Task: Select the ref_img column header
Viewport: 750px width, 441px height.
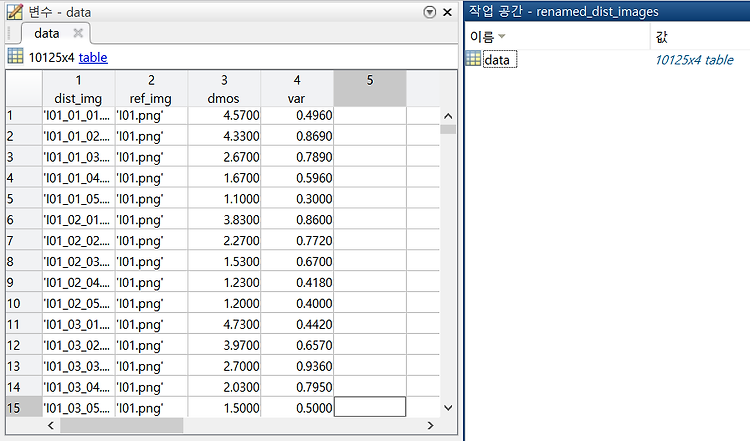Action: tap(151, 88)
